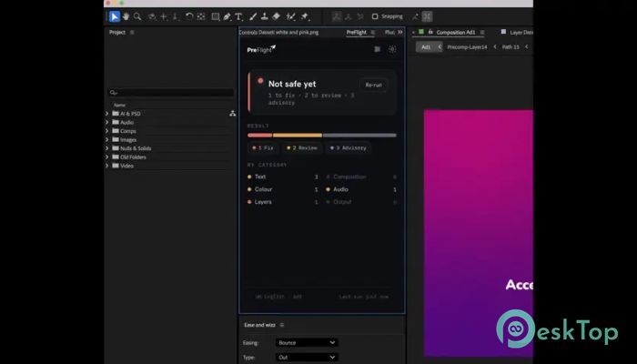Expand the Comps folder
This screenshot has width=637, height=364.
[107, 131]
